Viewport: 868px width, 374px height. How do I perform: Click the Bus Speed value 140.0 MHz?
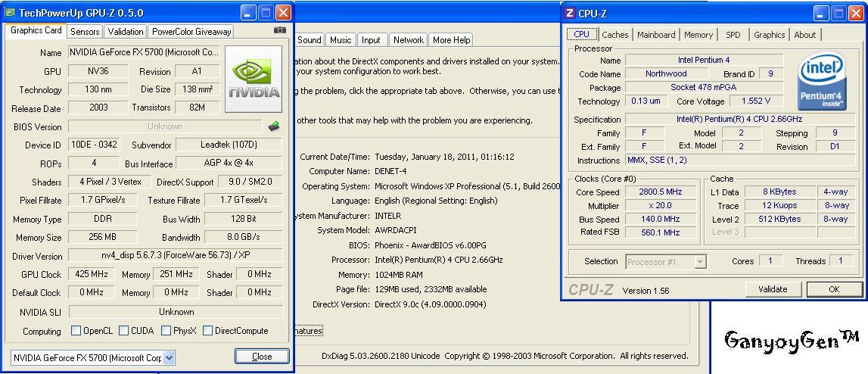click(x=662, y=219)
